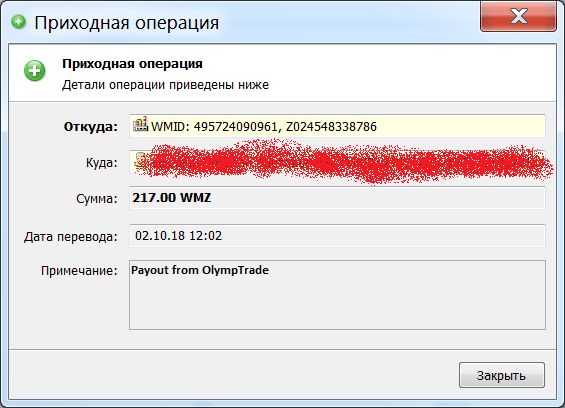Click the Примечание: label
Screen dimensions: 565x408
point(79,270)
